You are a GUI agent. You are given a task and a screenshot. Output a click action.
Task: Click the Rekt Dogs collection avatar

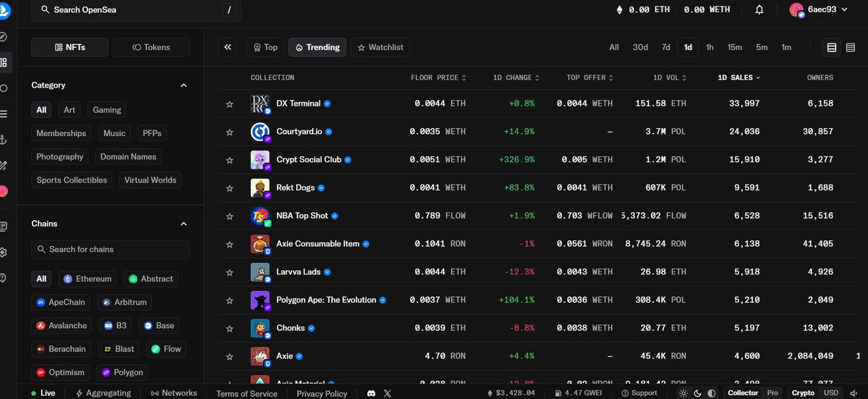click(x=260, y=188)
